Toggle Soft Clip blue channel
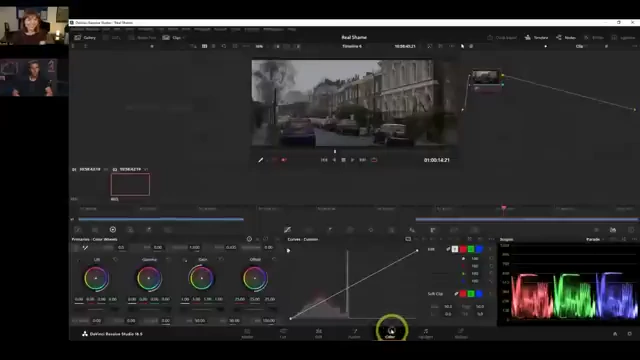The image size is (640, 360). [x=479, y=293]
